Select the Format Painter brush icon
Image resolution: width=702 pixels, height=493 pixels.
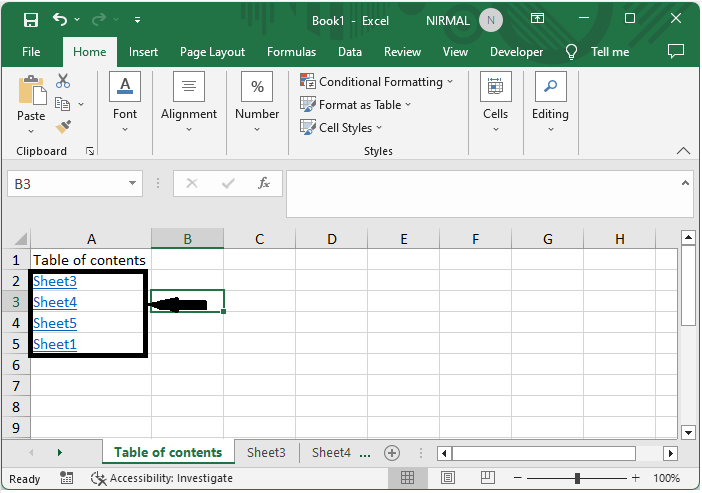63,127
